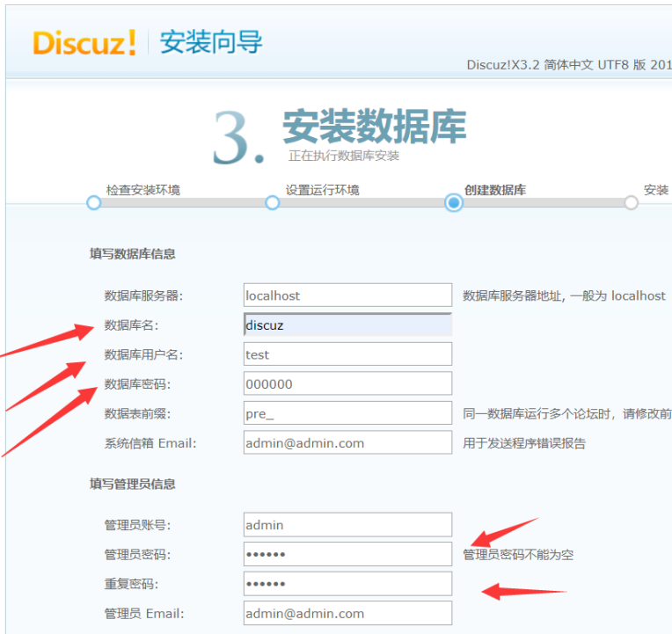This screenshot has width=672, height=634.
Task: Click the 数据库服务器地址 hint text
Action: (564, 295)
